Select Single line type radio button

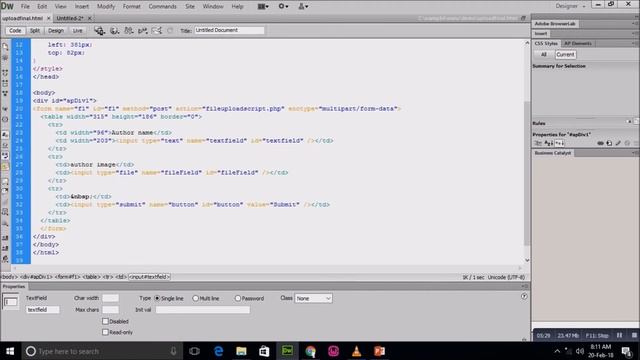(x=157, y=298)
